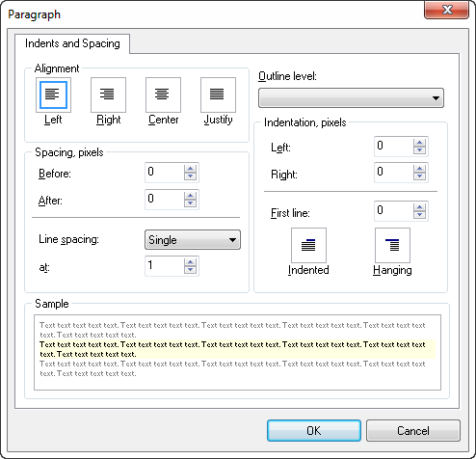This screenshot has width=476, height=459.
Task: Open the Outline level dropdown
Action: click(351, 97)
